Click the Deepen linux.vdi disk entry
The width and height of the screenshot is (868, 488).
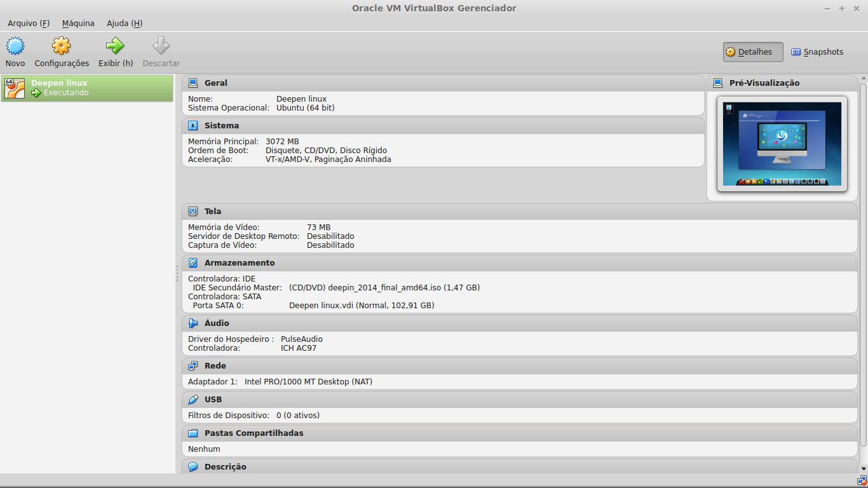pos(362,306)
